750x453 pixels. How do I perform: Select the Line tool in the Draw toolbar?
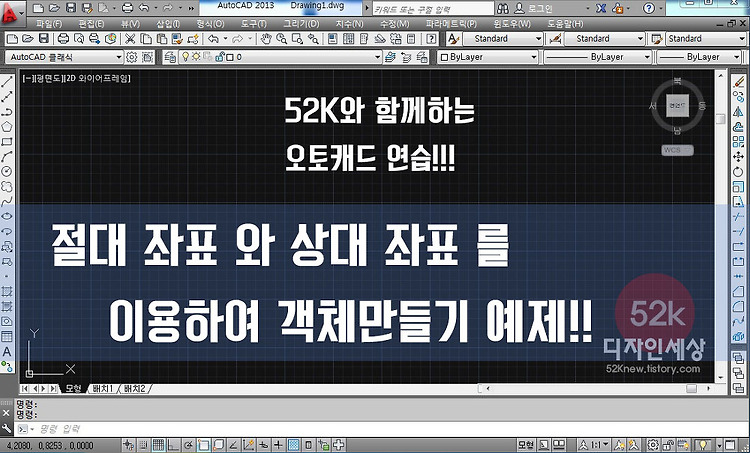7,82
